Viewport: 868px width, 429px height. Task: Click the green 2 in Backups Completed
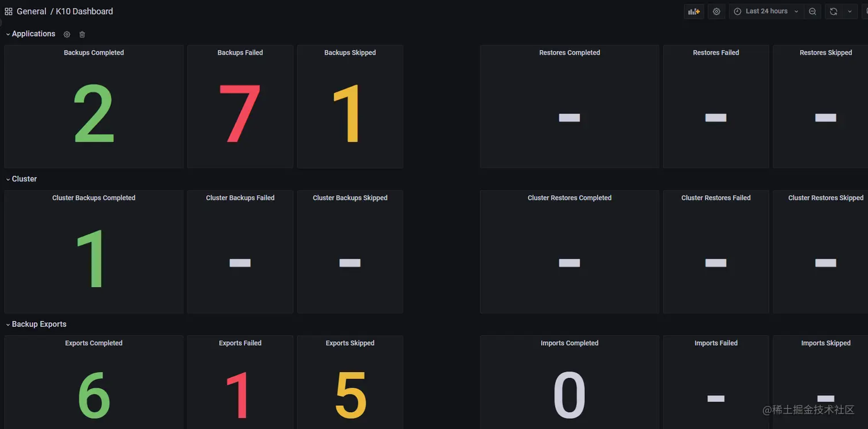pyautogui.click(x=94, y=114)
